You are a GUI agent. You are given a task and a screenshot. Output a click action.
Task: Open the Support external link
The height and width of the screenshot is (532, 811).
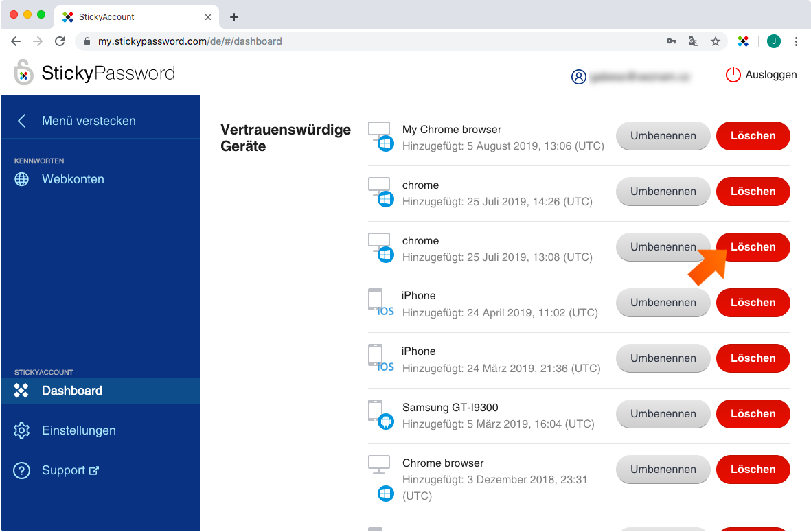tap(56, 470)
